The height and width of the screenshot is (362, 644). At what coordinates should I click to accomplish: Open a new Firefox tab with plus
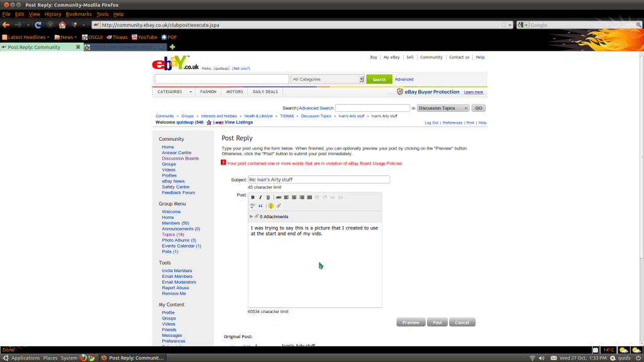click(x=172, y=47)
